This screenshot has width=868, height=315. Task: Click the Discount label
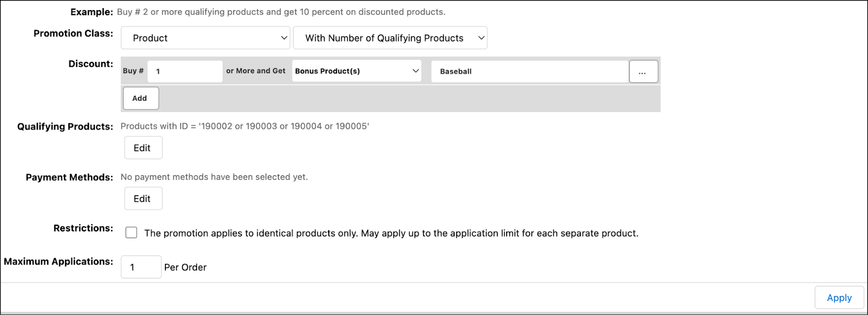pos(91,64)
